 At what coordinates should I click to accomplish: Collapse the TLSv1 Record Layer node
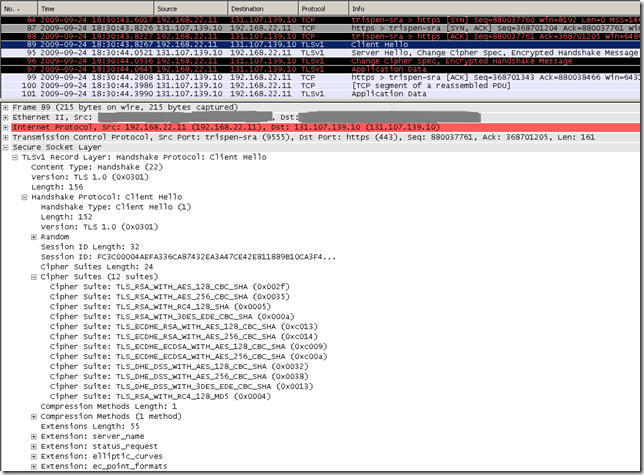coord(15,157)
